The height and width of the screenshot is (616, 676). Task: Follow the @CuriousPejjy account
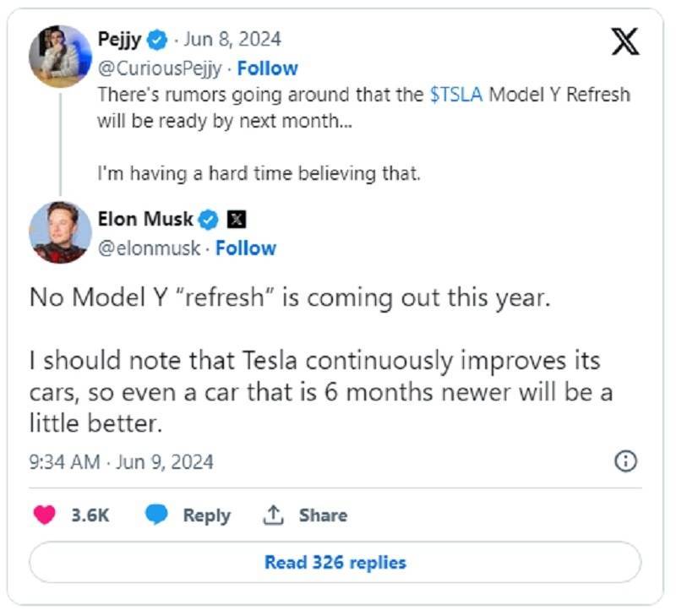pos(267,68)
